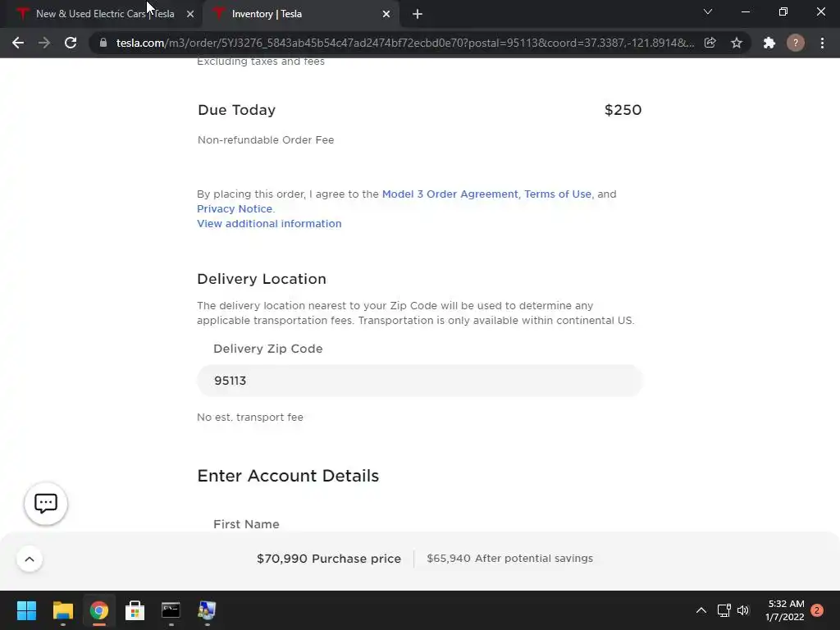Open the Privacy Notice link
840x630 pixels.
point(235,209)
